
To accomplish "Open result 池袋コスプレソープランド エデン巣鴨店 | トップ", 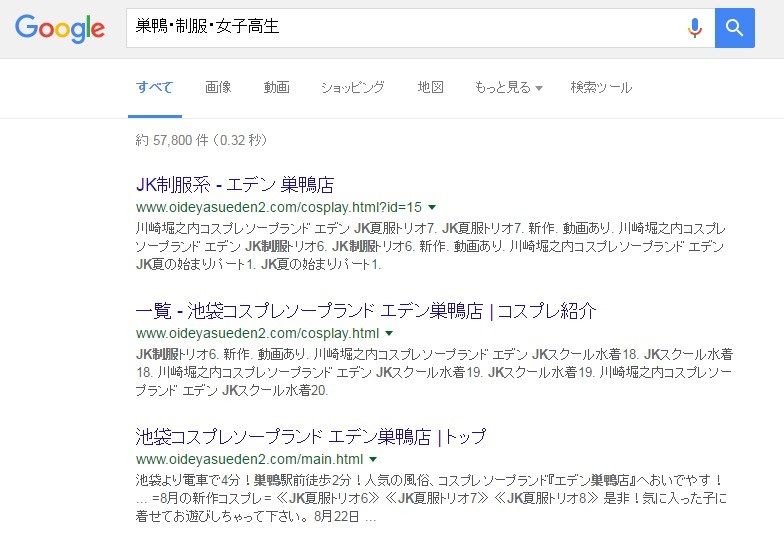I will coord(310,437).
